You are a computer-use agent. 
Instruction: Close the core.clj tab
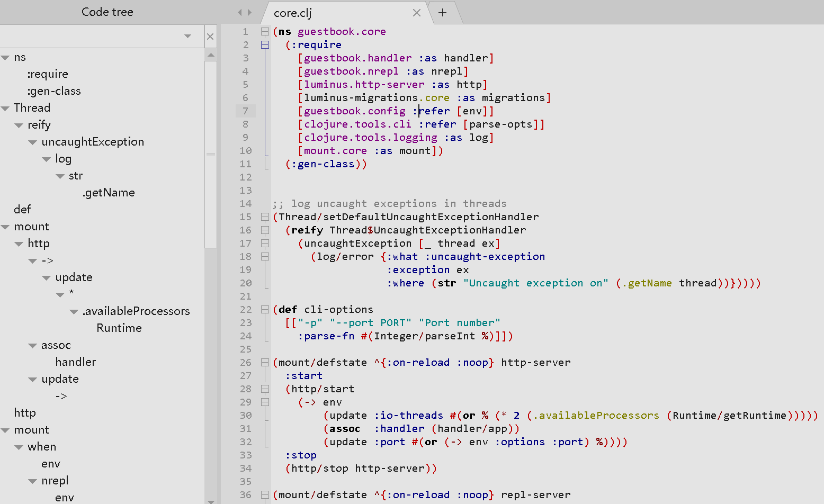pyautogui.click(x=417, y=13)
